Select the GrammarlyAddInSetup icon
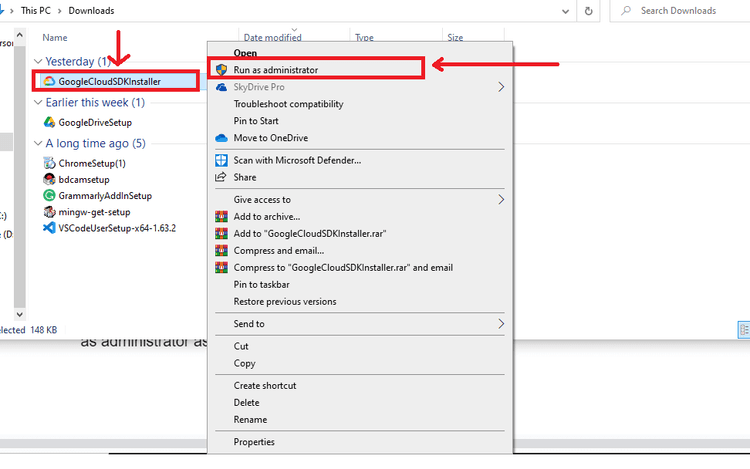Viewport: 750px width, 469px height. tap(48, 195)
